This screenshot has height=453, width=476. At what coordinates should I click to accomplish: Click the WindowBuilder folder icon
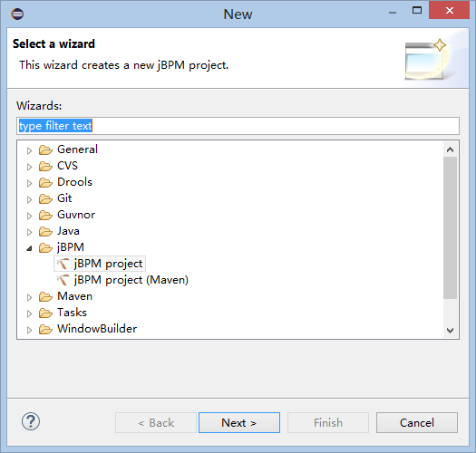pos(45,329)
